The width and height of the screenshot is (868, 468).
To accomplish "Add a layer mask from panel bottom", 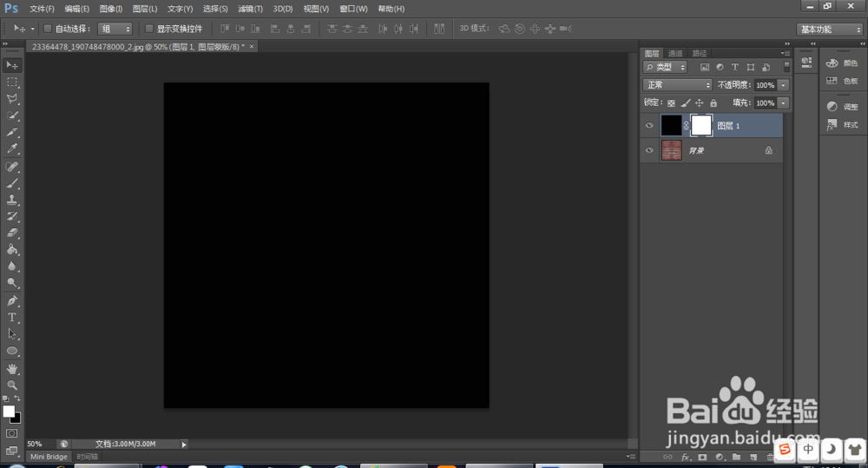I will (x=702, y=457).
